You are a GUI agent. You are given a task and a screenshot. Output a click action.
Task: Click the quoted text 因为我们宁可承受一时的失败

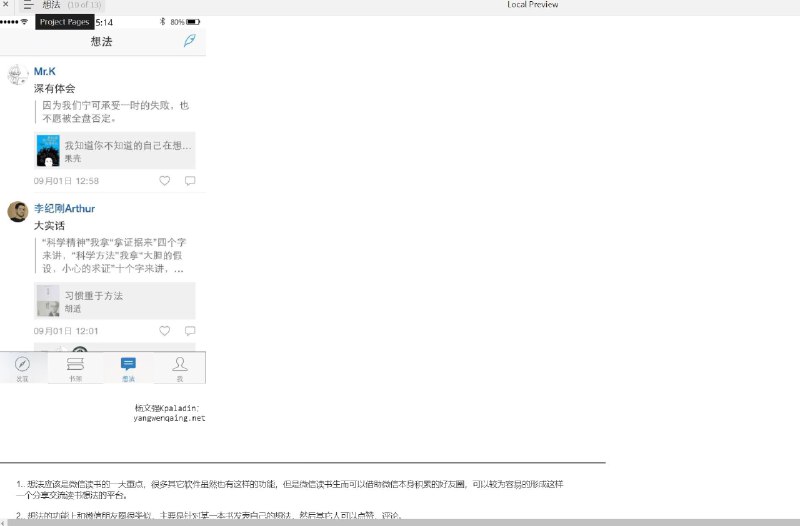115,112
